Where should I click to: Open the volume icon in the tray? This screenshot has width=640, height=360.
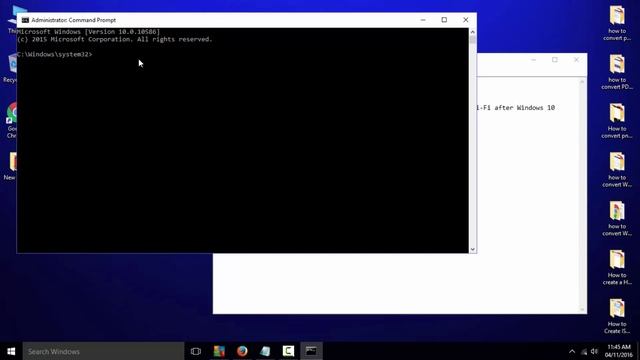coord(594,351)
